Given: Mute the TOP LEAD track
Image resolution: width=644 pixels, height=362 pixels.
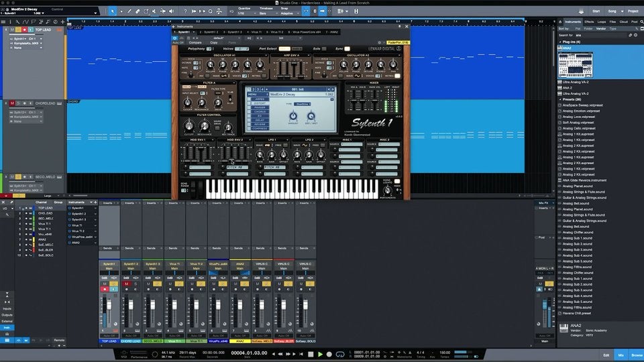Looking at the screenshot, I should pyautogui.click(x=11, y=29).
